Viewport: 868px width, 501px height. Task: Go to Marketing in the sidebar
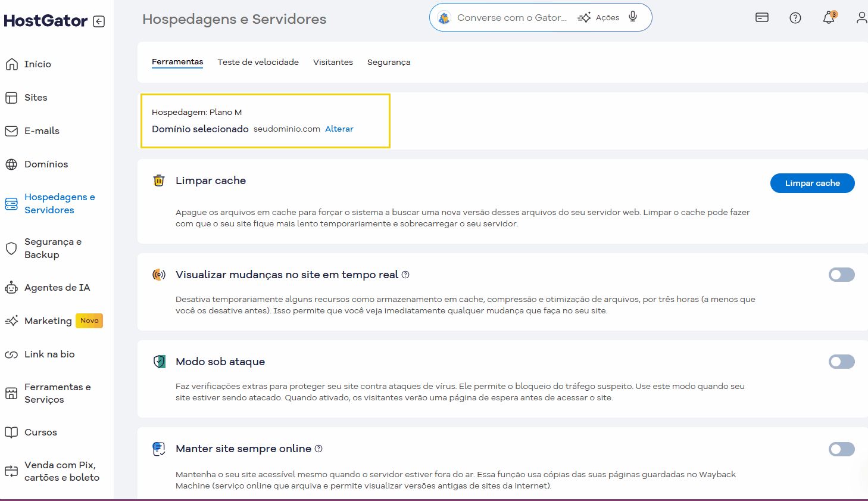48,321
